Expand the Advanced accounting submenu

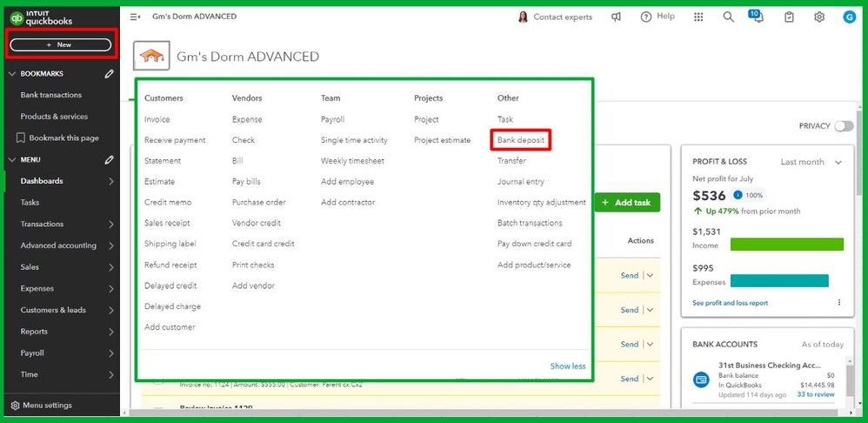pos(111,245)
